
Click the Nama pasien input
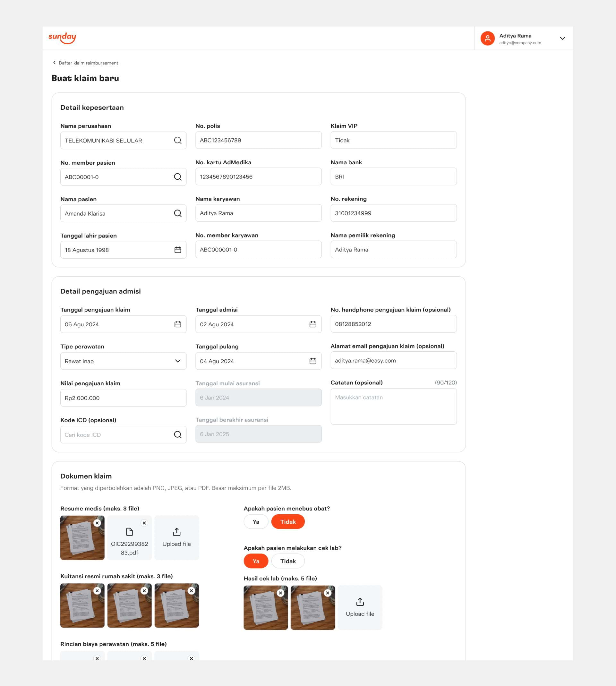coord(123,214)
